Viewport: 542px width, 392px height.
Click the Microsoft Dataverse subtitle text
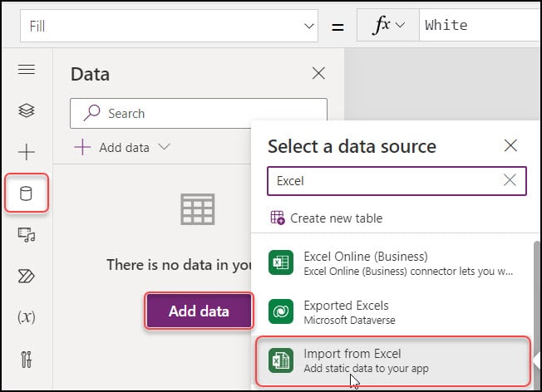point(349,321)
